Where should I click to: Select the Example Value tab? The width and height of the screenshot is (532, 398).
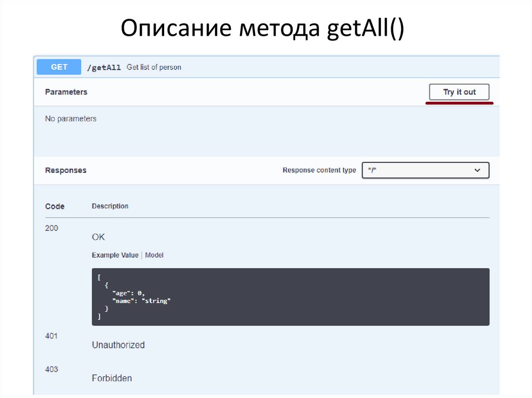(115, 255)
